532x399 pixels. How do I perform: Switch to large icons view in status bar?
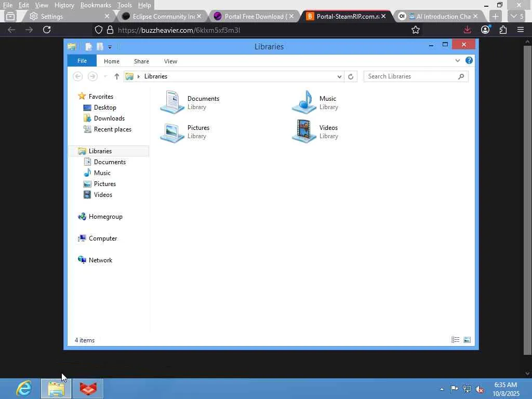467,340
